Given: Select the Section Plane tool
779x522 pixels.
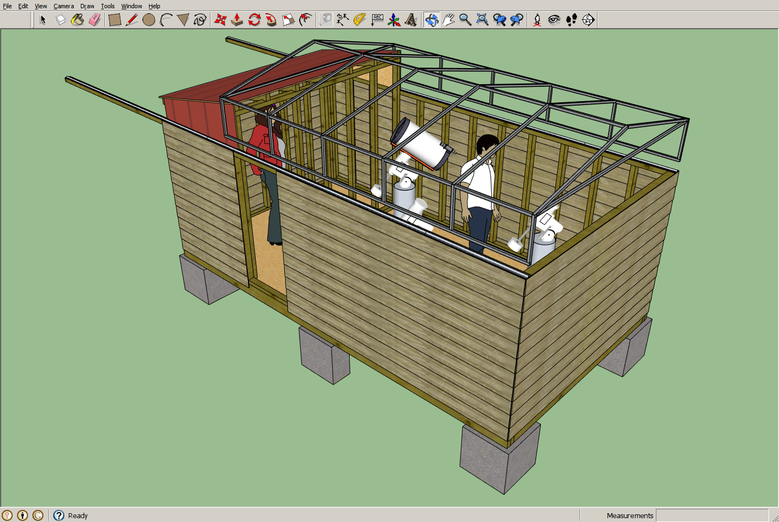Looking at the screenshot, I should pyautogui.click(x=588, y=20).
